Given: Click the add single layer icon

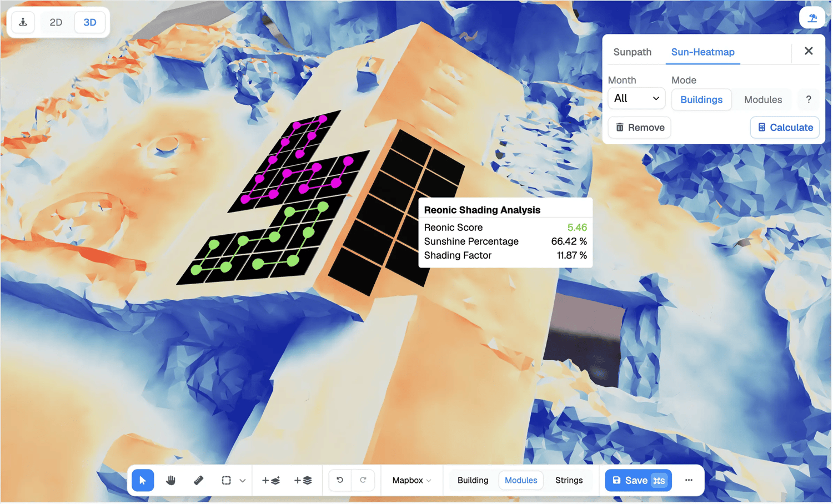Looking at the screenshot, I should click(x=271, y=480).
